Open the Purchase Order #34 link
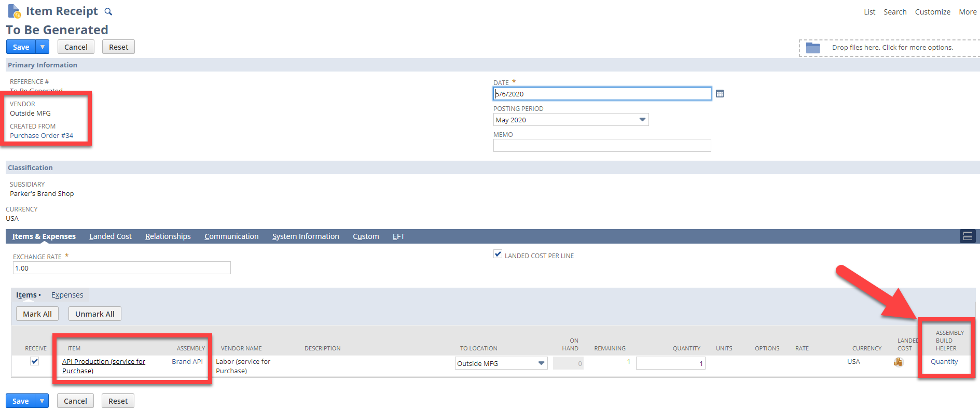The width and height of the screenshot is (980, 410). 42,136
